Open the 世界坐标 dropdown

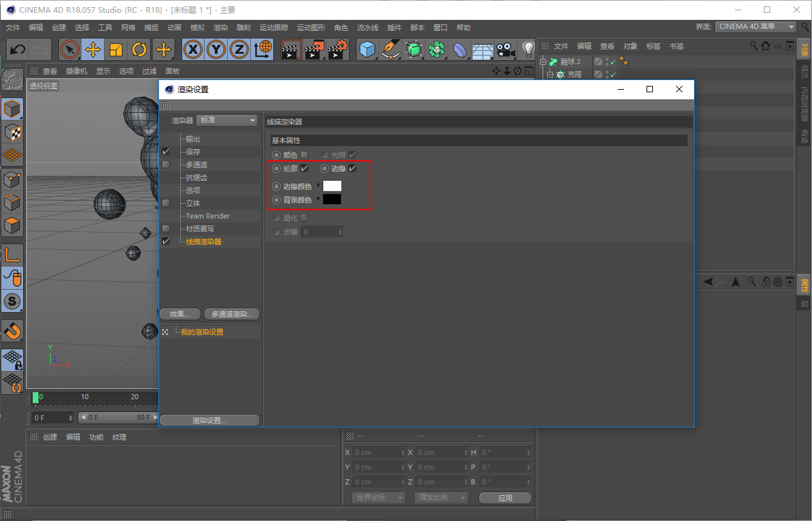tap(378, 498)
